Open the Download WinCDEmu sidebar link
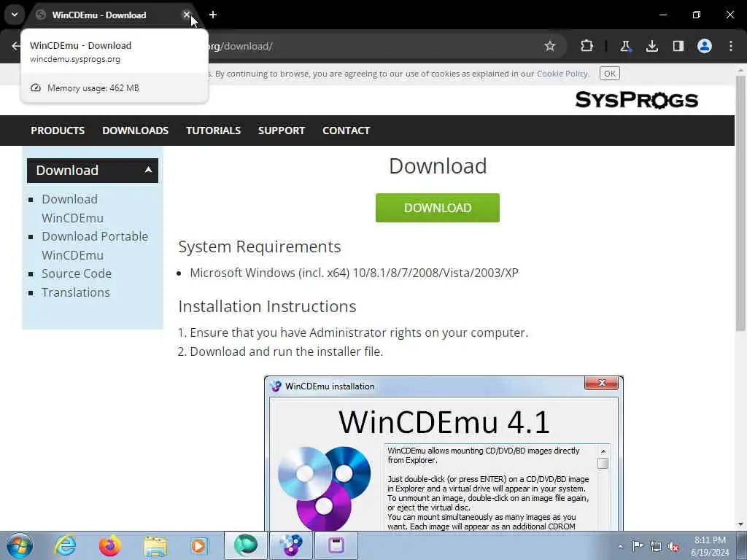Viewport: 747px width, 560px height. [72, 209]
